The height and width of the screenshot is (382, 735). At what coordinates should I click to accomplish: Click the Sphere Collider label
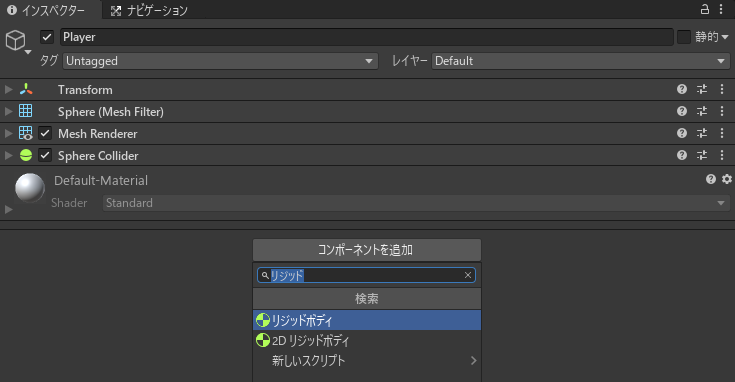coord(98,156)
